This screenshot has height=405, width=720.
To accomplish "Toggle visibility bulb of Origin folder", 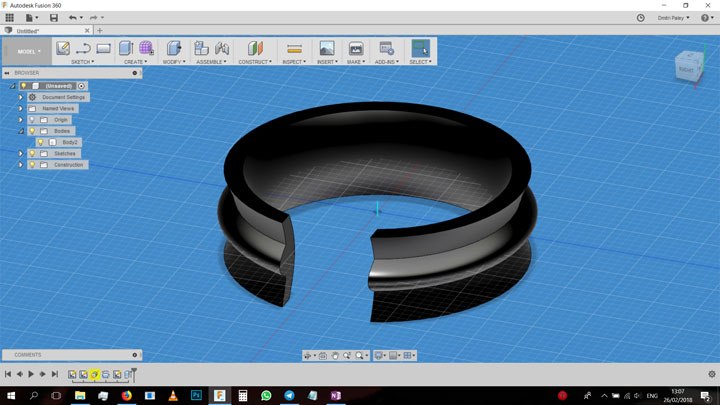I will pyautogui.click(x=32, y=120).
